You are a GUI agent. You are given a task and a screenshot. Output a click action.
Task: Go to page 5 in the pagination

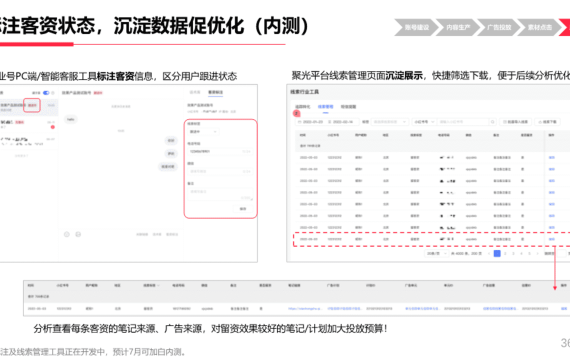pyautogui.click(x=529, y=253)
